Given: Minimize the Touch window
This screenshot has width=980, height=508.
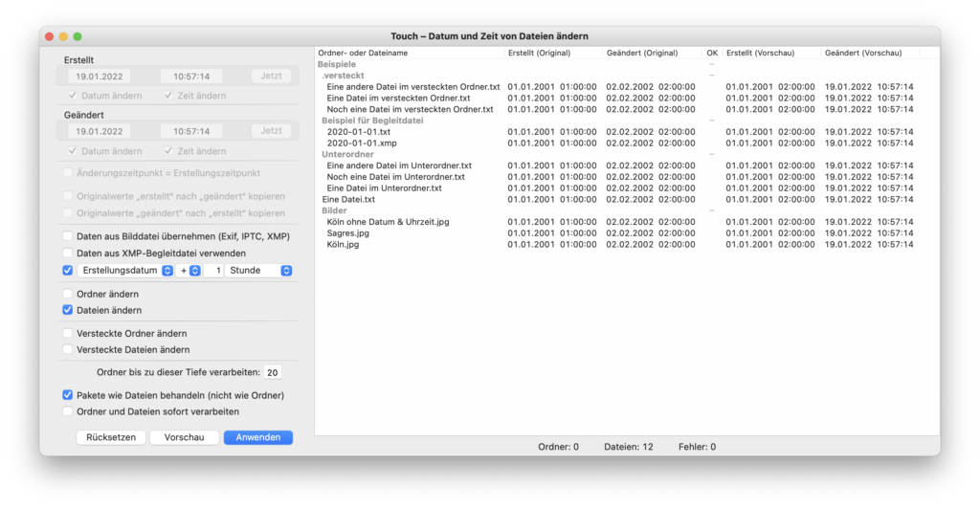Looking at the screenshot, I should [x=63, y=36].
